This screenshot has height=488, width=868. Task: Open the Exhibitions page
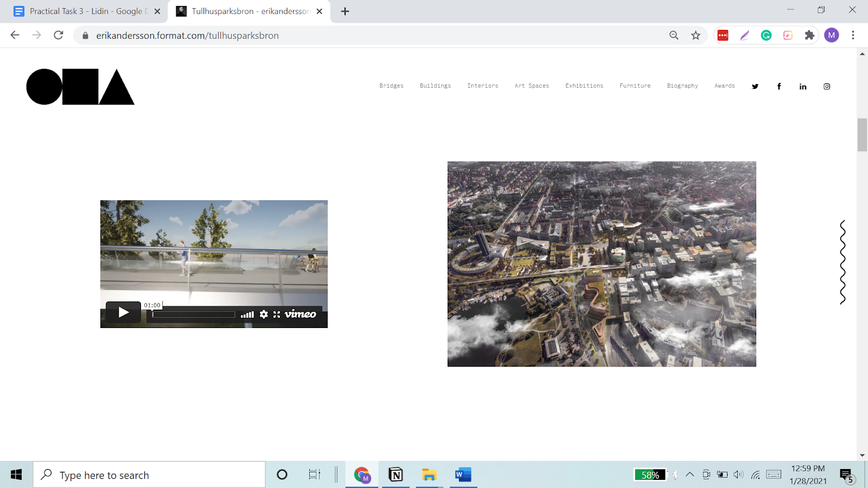point(584,86)
